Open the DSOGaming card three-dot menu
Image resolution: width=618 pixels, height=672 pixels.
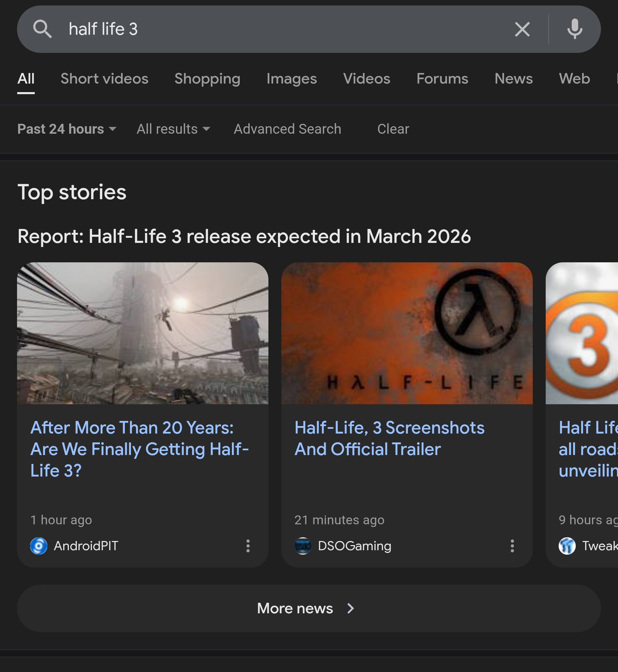click(512, 546)
